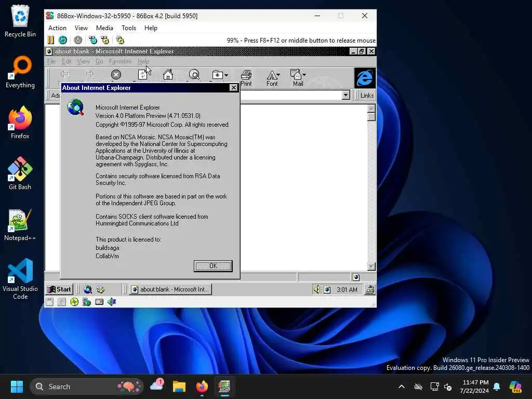Click OK in About Internet Explorer
This screenshot has width=532, height=399.
pyautogui.click(x=213, y=266)
